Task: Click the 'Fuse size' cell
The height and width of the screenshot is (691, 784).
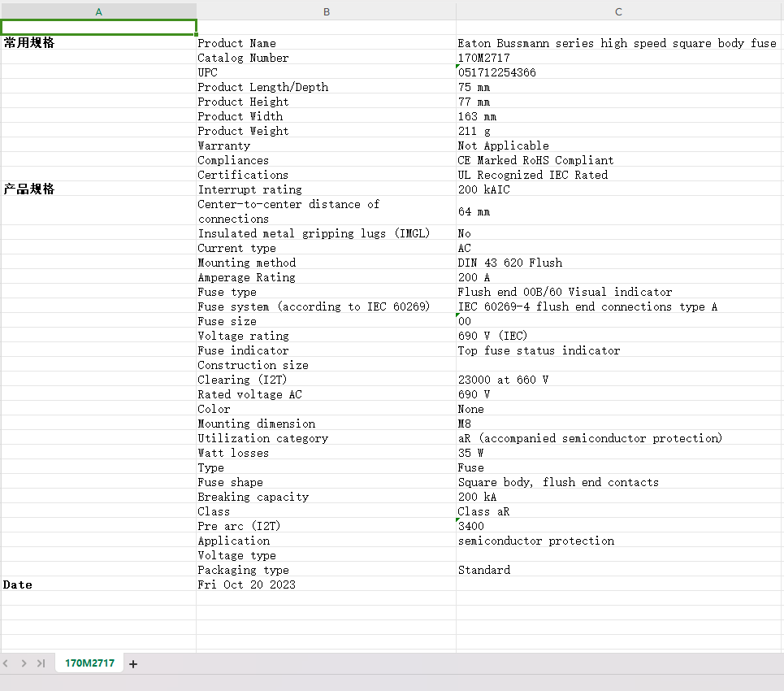Action: coord(326,321)
